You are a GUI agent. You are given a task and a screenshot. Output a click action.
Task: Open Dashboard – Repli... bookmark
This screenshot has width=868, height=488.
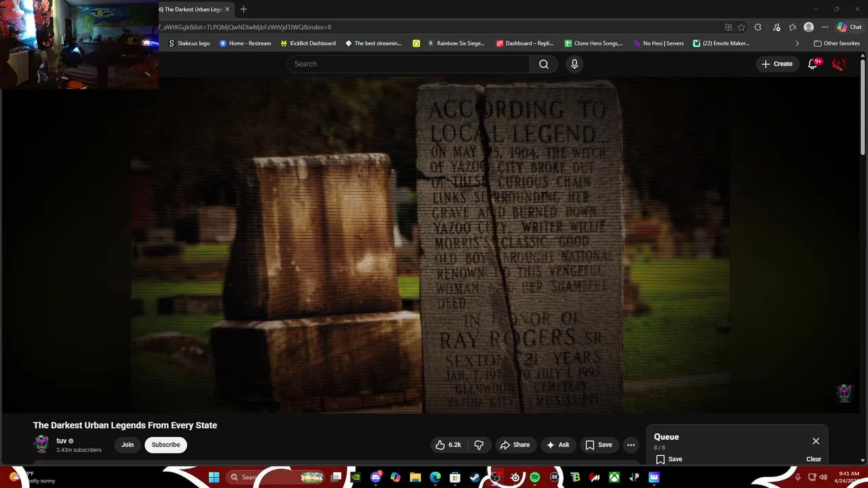(x=525, y=43)
